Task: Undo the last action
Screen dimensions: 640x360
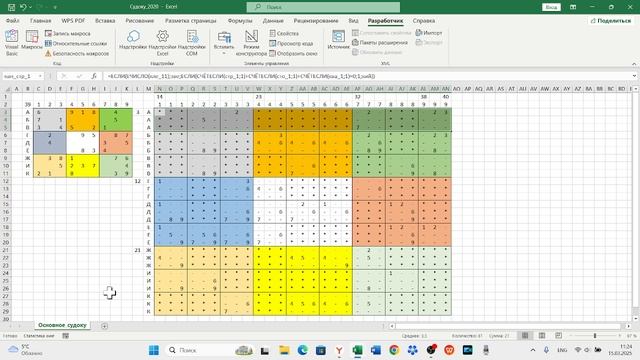Action: coord(23,7)
